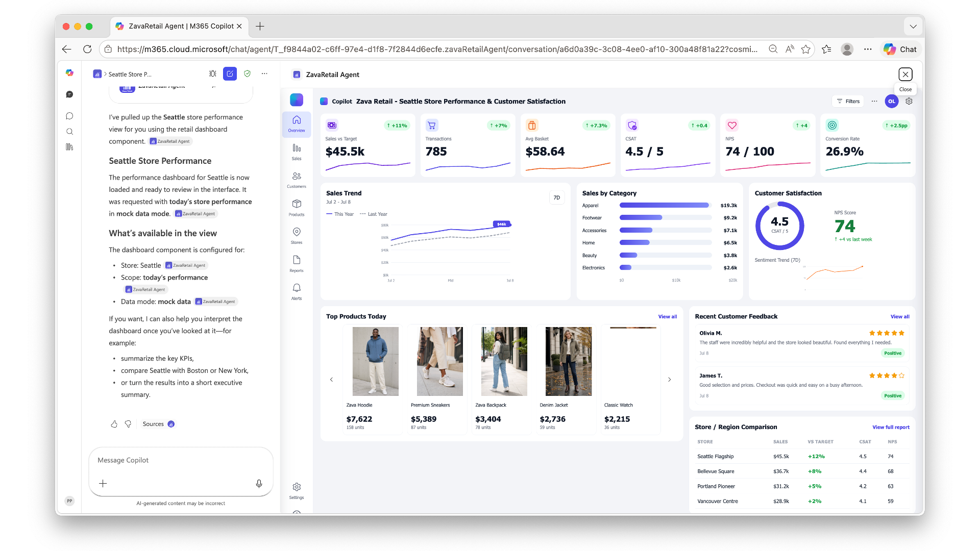This screenshot has height=551, width=980.
Task: Click the Seattle Flagship row in the comparison table
Action: pos(803,457)
